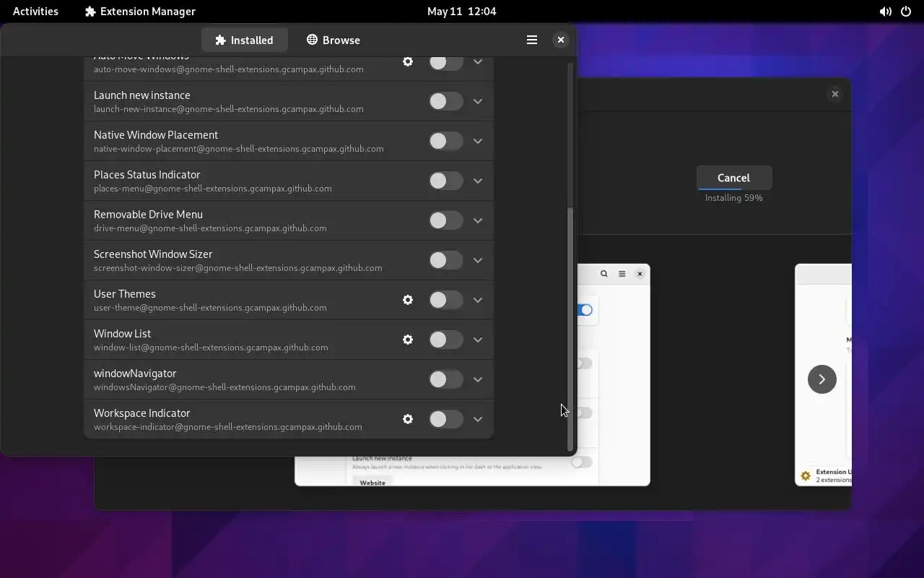Image resolution: width=924 pixels, height=578 pixels.
Task: Open the Activities overview
Action: pos(35,12)
